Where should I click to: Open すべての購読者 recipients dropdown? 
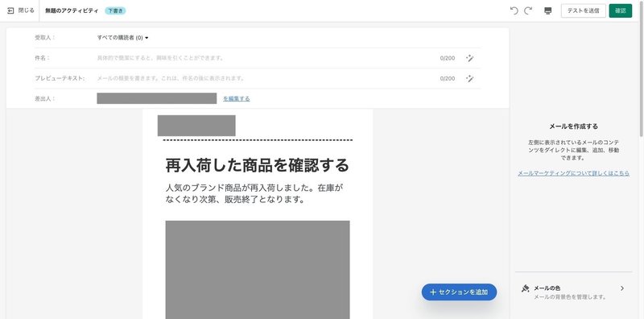click(123, 38)
